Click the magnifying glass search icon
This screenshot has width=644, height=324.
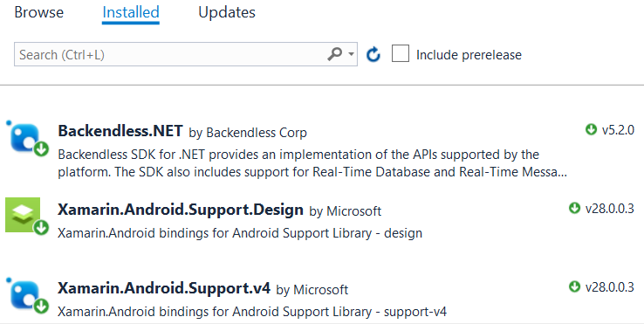(334, 54)
